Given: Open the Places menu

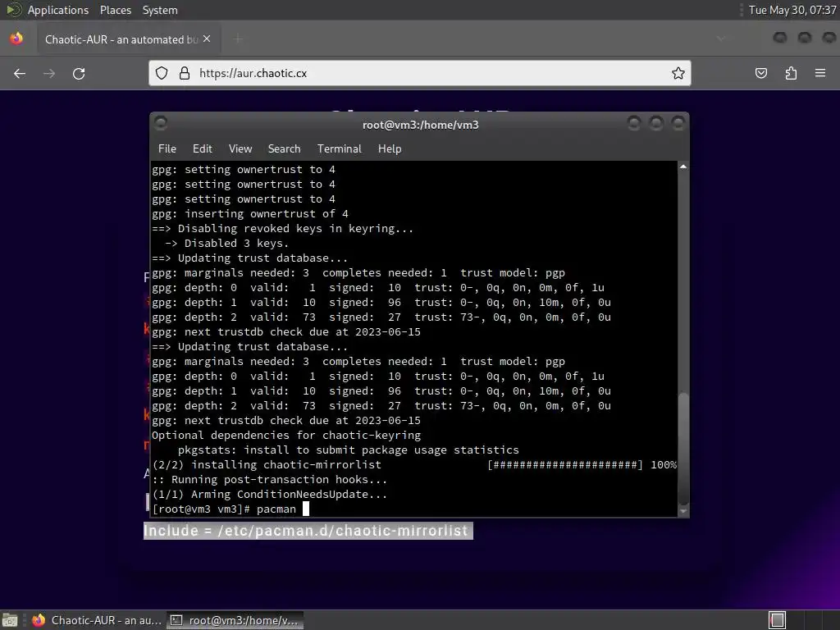Looking at the screenshot, I should (x=115, y=10).
